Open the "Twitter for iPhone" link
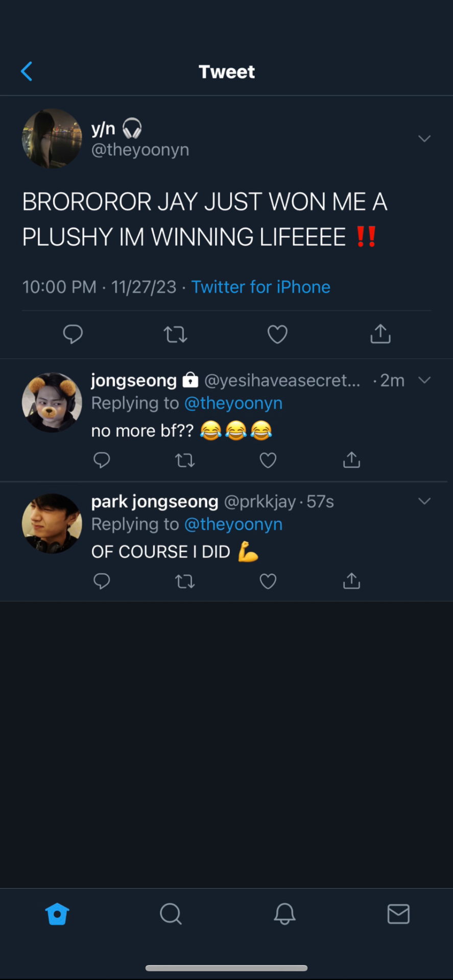This screenshot has height=980, width=453. (x=260, y=287)
